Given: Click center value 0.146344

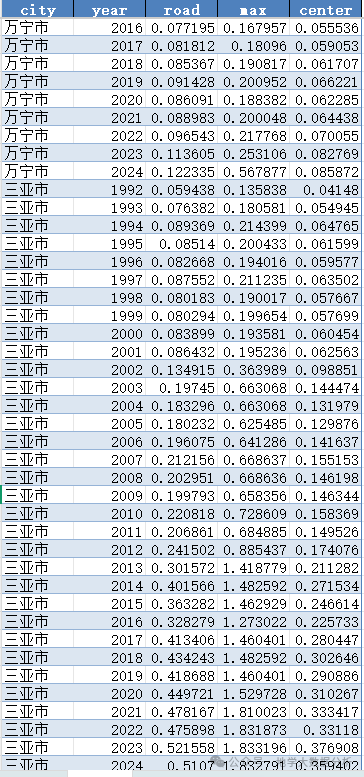Looking at the screenshot, I should pos(325,495).
